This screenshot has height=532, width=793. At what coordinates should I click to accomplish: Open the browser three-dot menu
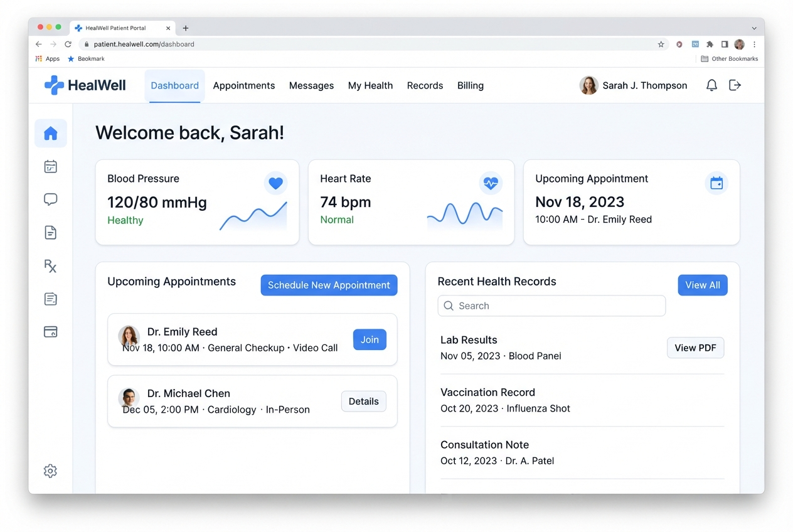click(x=754, y=45)
